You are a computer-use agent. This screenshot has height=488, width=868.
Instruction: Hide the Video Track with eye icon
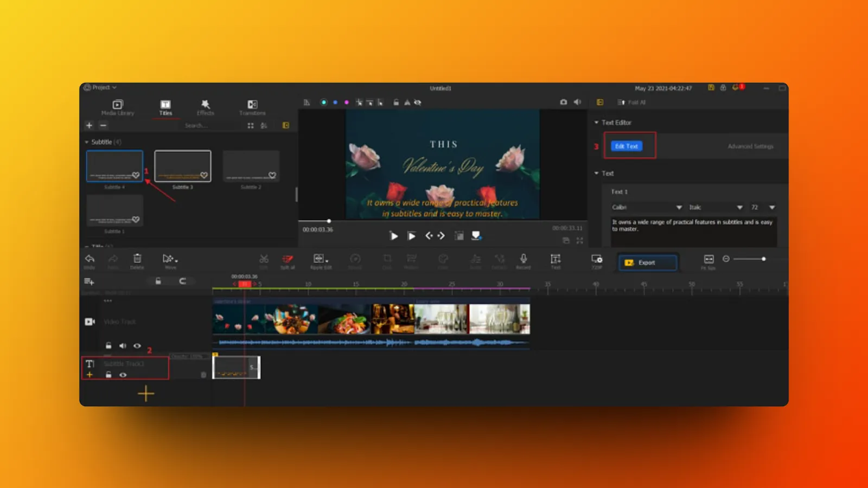click(137, 345)
